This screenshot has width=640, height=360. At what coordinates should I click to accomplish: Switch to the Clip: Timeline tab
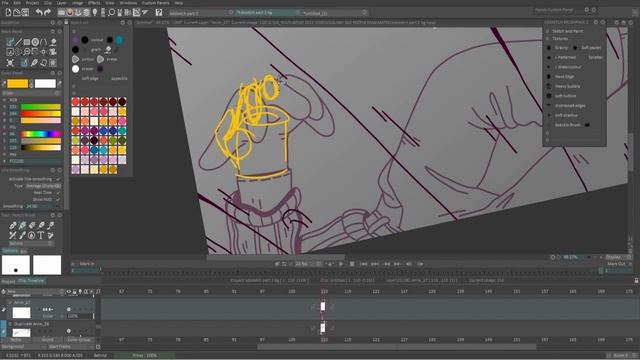tap(31, 281)
